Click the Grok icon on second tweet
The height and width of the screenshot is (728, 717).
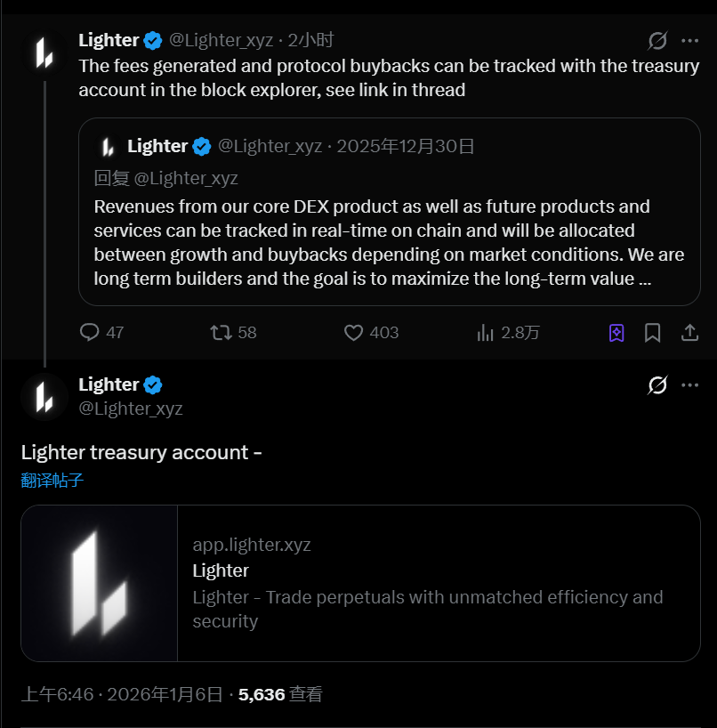pyautogui.click(x=657, y=385)
